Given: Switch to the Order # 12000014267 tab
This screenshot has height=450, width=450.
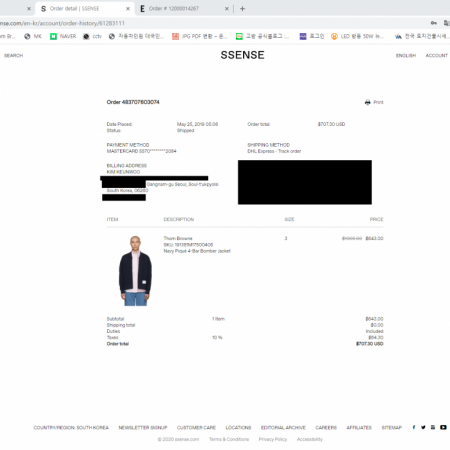Looking at the screenshot, I should pyautogui.click(x=173, y=9).
